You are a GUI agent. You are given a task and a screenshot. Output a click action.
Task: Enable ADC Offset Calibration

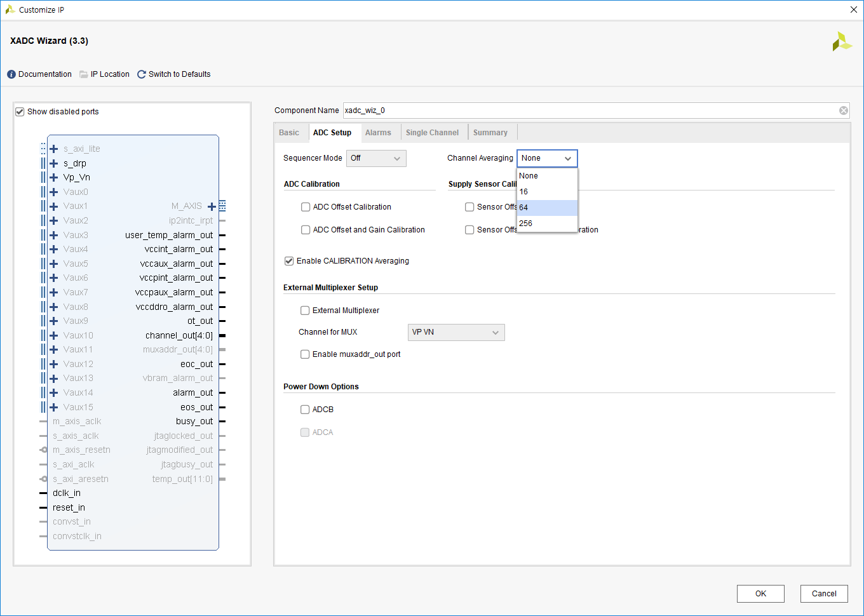(306, 207)
